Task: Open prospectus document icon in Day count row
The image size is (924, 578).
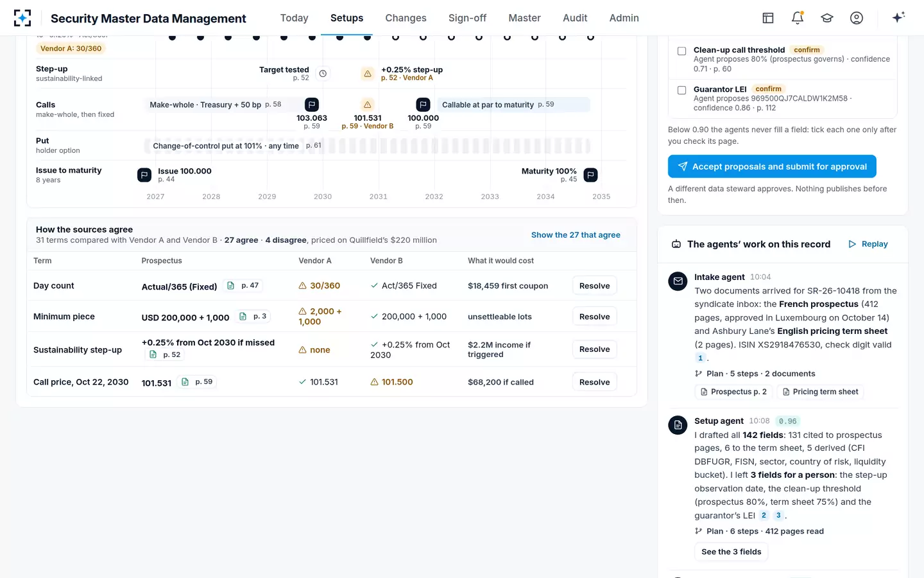Action: click(231, 286)
